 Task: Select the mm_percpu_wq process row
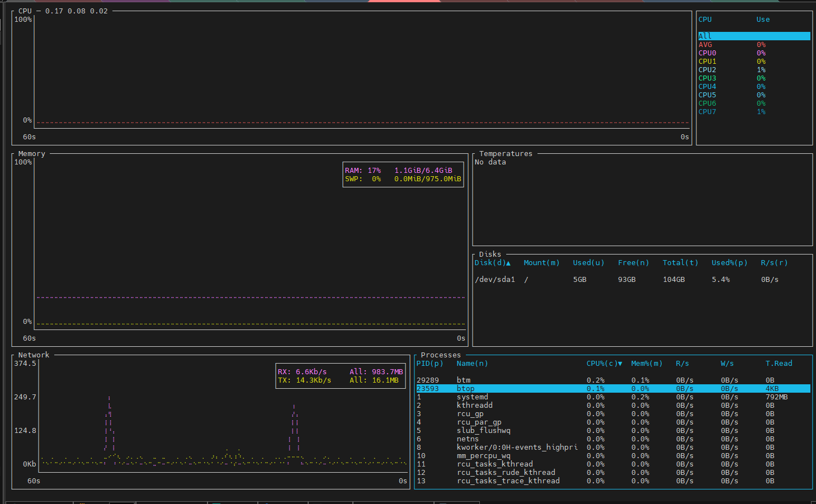click(613, 455)
